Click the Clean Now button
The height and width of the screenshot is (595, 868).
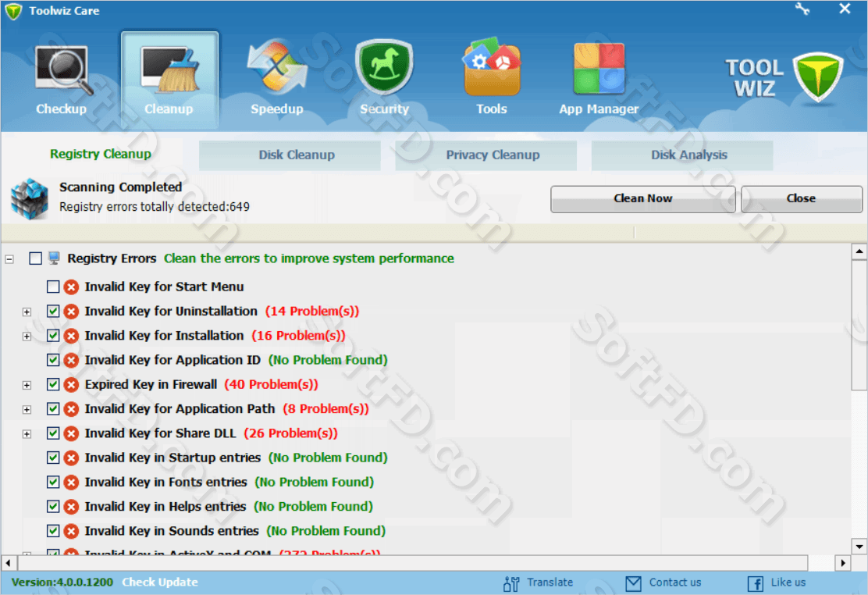coord(642,199)
